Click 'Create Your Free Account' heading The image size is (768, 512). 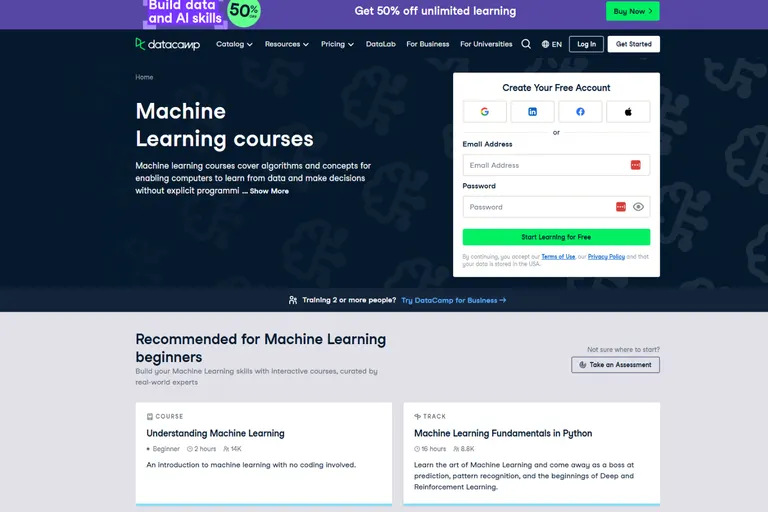(556, 88)
